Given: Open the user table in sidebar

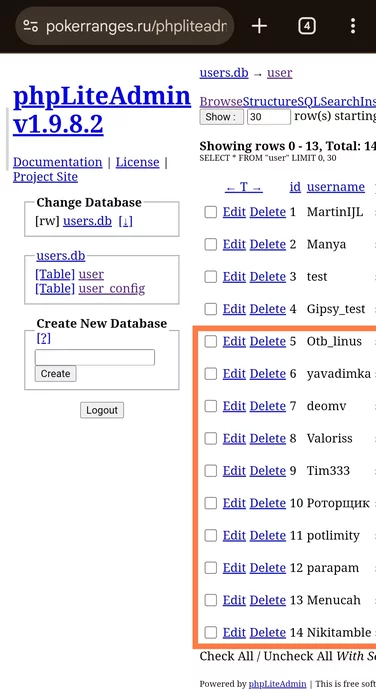Looking at the screenshot, I should click(x=91, y=274).
